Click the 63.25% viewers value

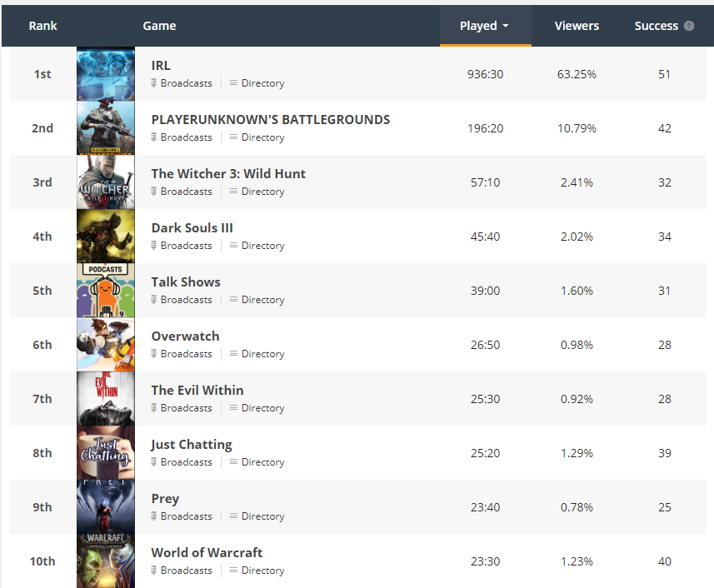click(x=577, y=74)
